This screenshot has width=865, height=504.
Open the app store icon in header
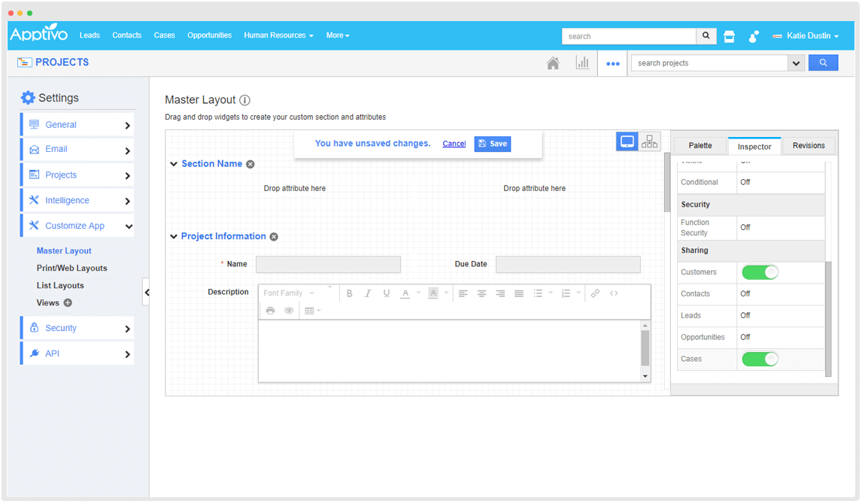729,36
